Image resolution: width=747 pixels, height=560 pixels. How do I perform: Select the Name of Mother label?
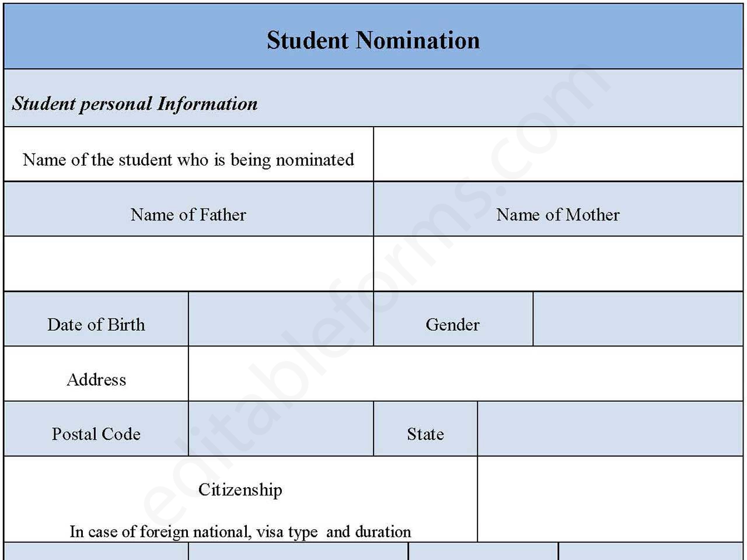pos(558,215)
